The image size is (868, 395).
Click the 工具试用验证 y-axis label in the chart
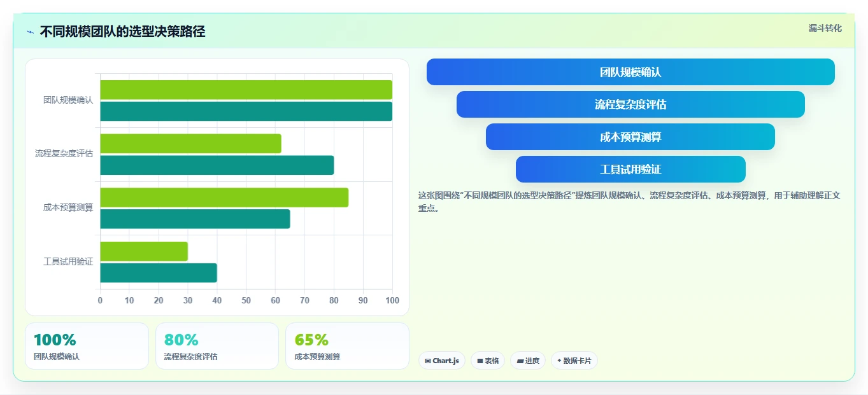(68, 261)
